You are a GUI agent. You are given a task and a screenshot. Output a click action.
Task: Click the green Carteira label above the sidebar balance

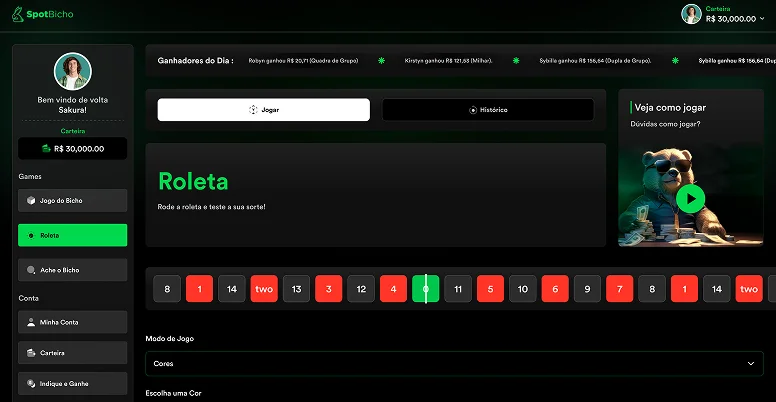(x=73, y=131)
